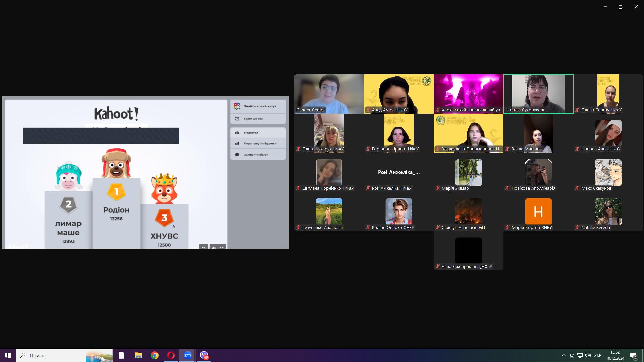
Task: Click the Windows search box Поиск
Action: pos(64,355)
